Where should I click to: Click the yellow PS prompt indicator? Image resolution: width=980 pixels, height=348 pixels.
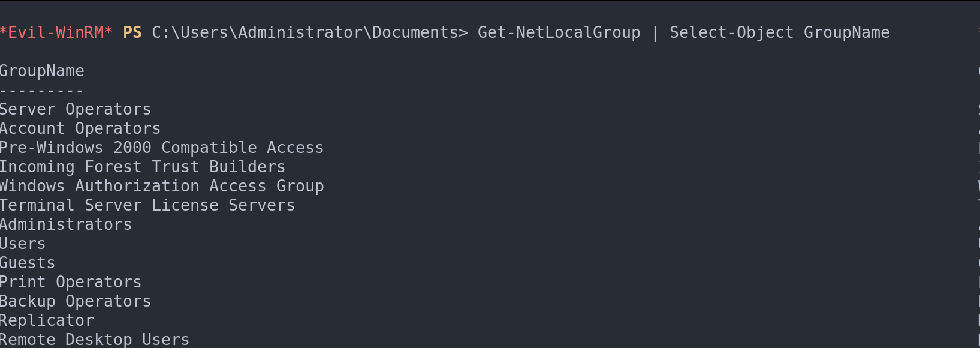132,32
